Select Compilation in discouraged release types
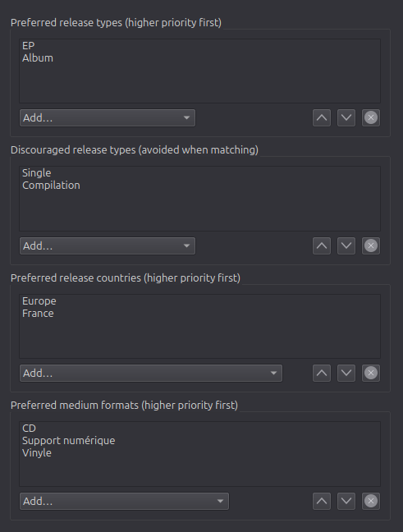This screenshot has width=403, height=532. point(51,186)
